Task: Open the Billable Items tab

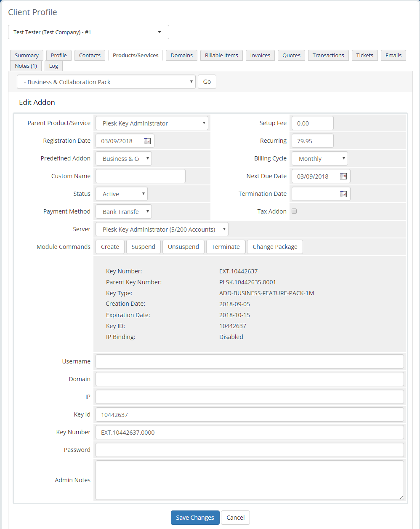Action: [x=221, y=55]
